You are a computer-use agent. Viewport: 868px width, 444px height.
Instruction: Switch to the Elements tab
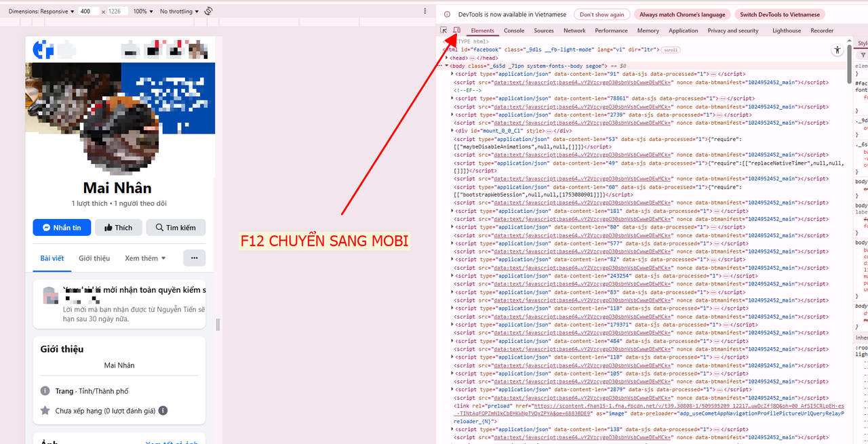pos(483,31)
